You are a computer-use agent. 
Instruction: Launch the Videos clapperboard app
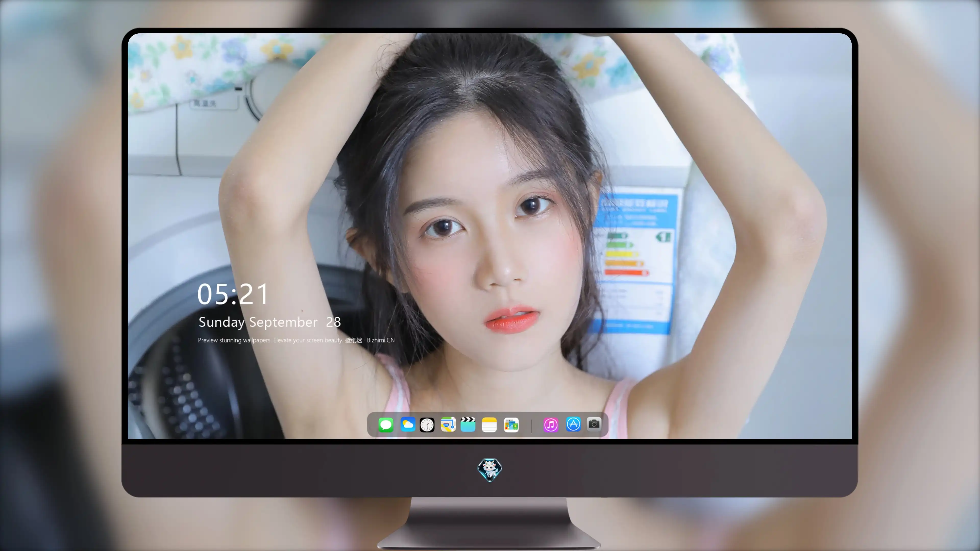468,424
